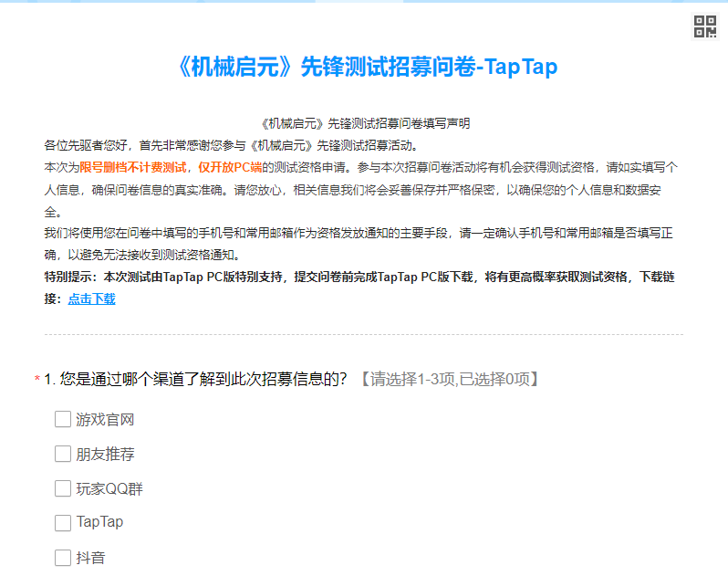This screenshot has height=576, width=728.
Task: Click the 抖音 option label text
Action: pos(90,558)
